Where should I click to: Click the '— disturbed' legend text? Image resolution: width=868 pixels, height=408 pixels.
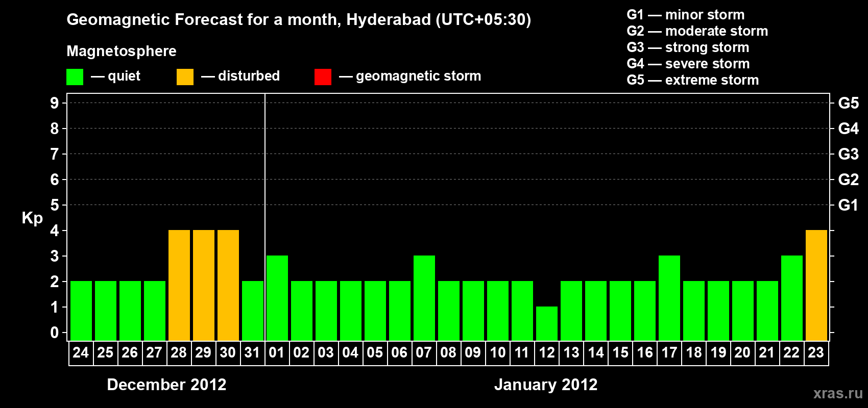click(240, 76)
